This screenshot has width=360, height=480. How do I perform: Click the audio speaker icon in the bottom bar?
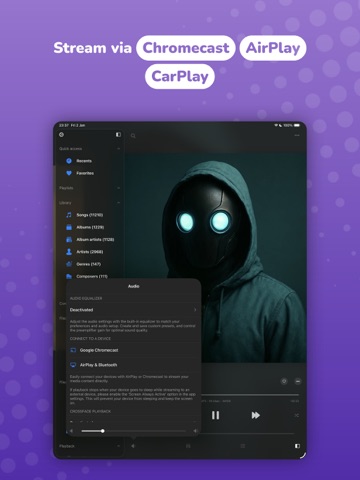133,446
